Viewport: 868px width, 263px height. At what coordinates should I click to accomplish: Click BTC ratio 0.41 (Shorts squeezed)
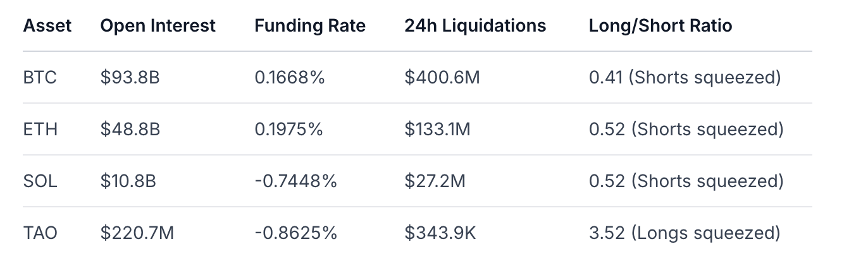pyautogui.click(x=685, y=78)
